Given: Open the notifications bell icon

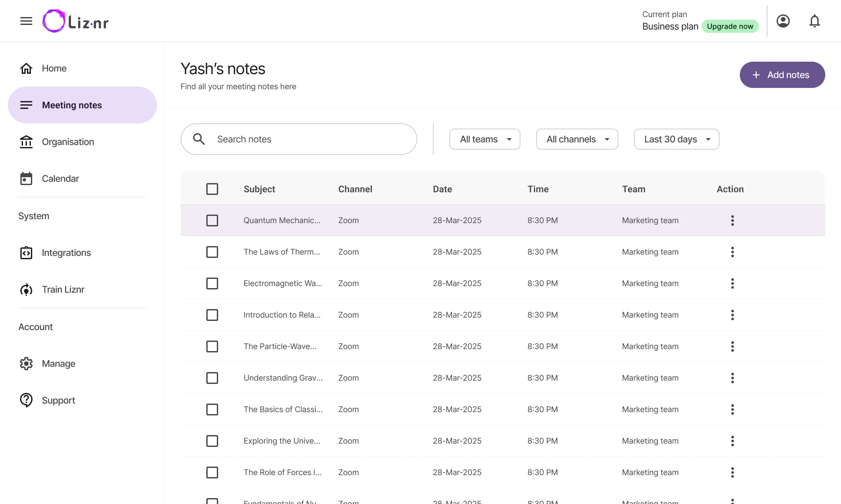Looking at the screenshot, I should (814, 21).
